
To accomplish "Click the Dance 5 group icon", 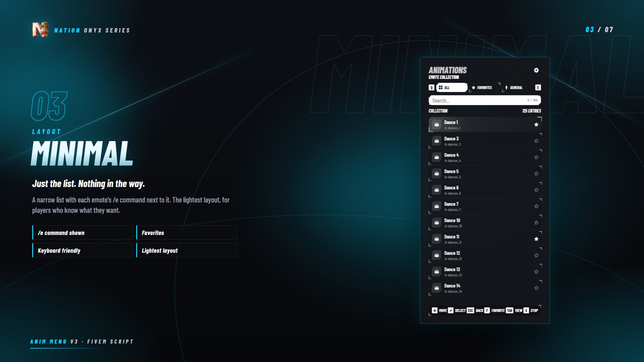I will point(437,174).
